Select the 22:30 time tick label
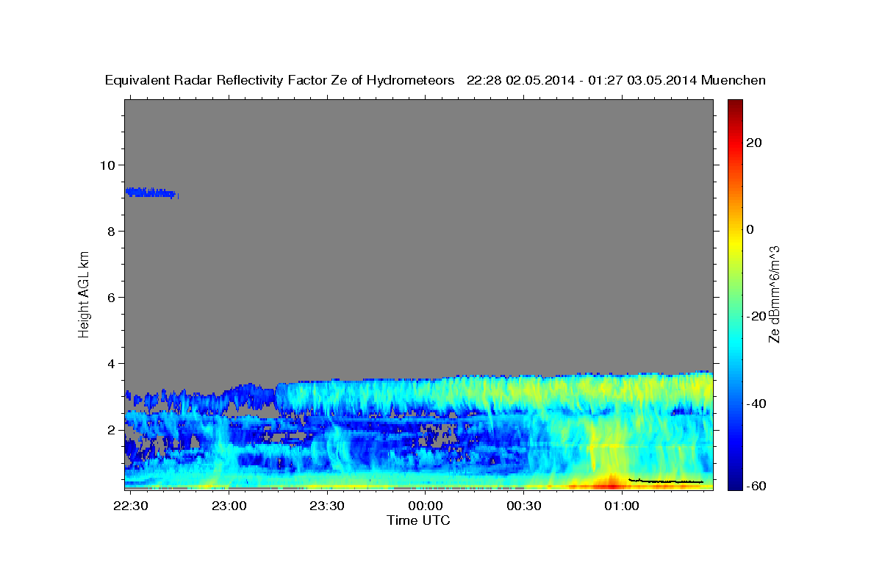882x588 pixels. [131, 506]
